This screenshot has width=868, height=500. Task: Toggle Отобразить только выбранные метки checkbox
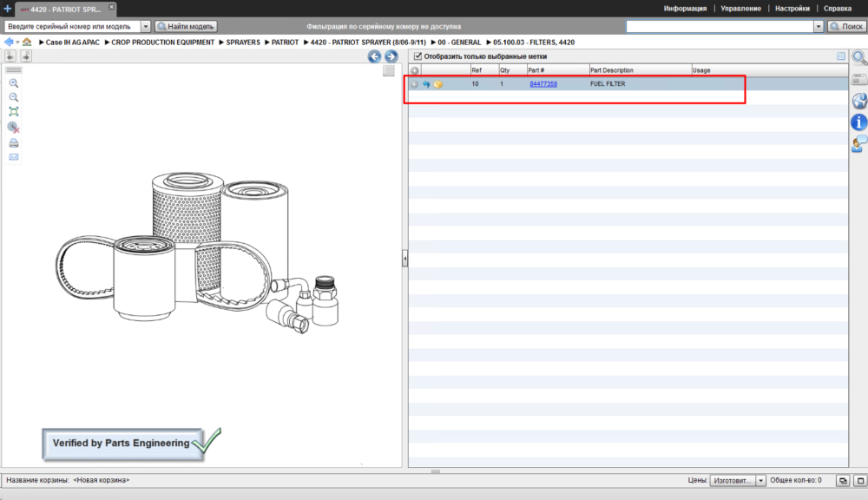pyautogui.click(x=418, y=56)
